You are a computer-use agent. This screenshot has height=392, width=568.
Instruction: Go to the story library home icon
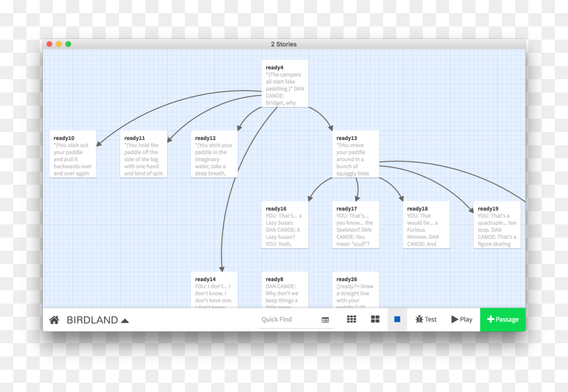[x=54, y=320]
